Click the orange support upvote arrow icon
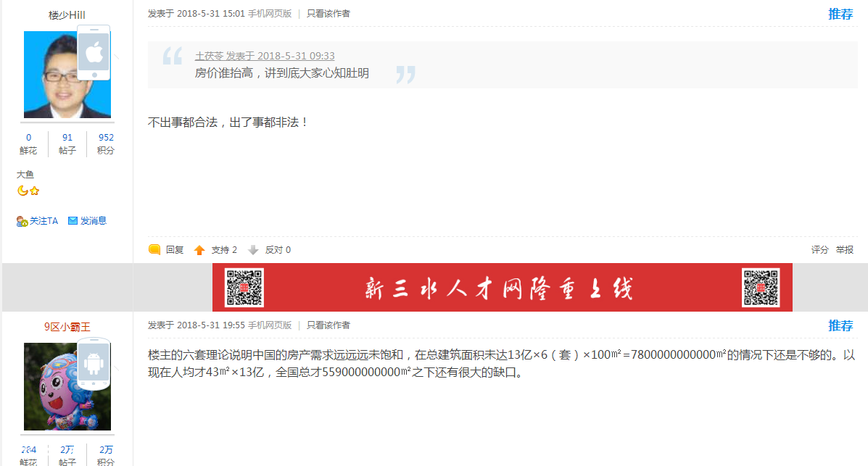 tap(199, 250)
